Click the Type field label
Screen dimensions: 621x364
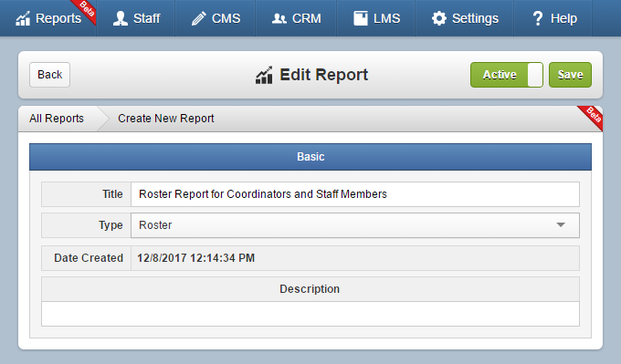(111, 225)
